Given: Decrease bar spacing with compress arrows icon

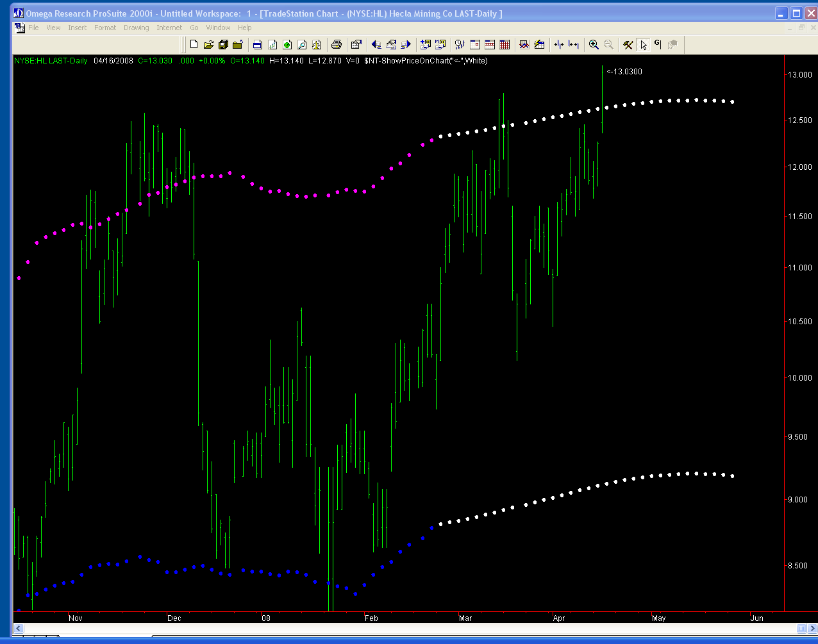Looking at the screenshot, I should (x=559, y=44).
